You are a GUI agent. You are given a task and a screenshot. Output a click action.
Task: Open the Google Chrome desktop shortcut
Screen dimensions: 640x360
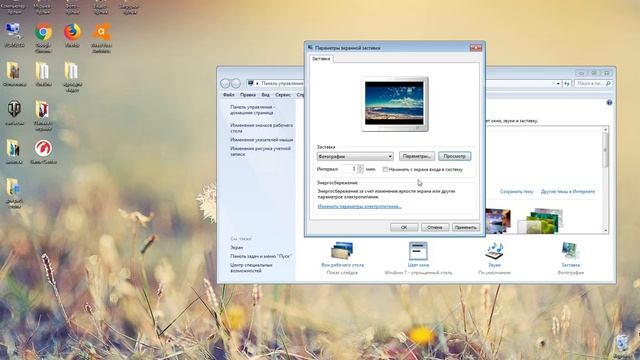pos(43,33)
